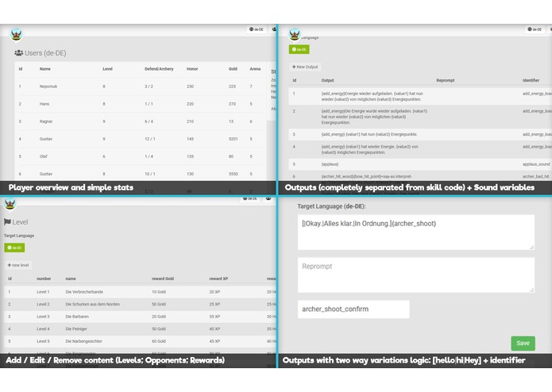Click the Target Language output text area
The image size is (552, 392).
(416, 233)
